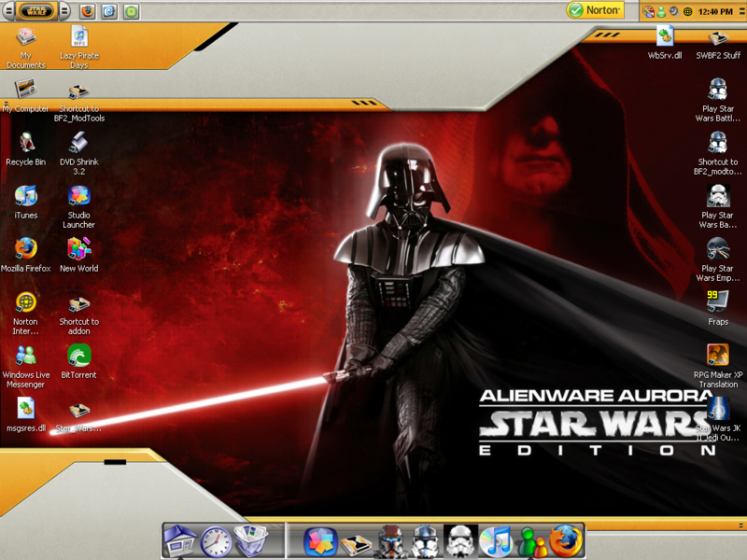Open RPG Maker XP Translation shortcut
This screenshot has width=747, height=560.
pos(718,367)
